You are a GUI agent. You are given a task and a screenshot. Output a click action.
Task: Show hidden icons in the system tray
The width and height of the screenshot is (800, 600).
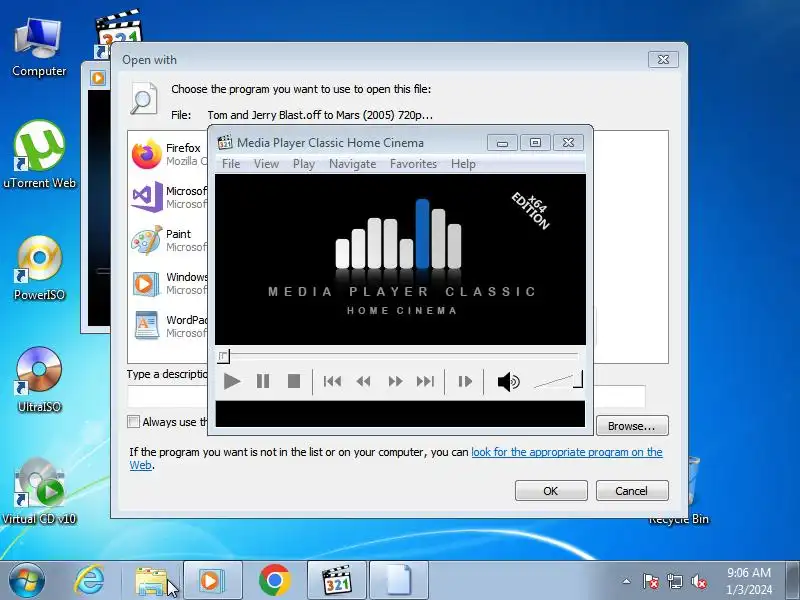[x=627, y=581]
